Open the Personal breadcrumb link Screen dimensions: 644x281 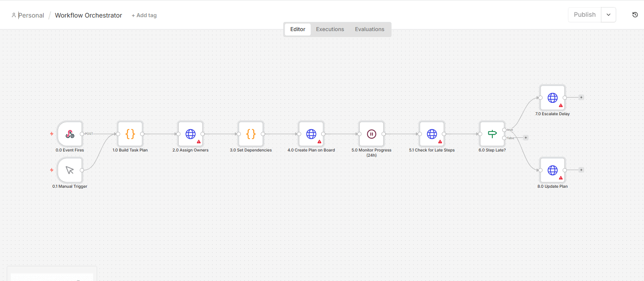point(31,15)
